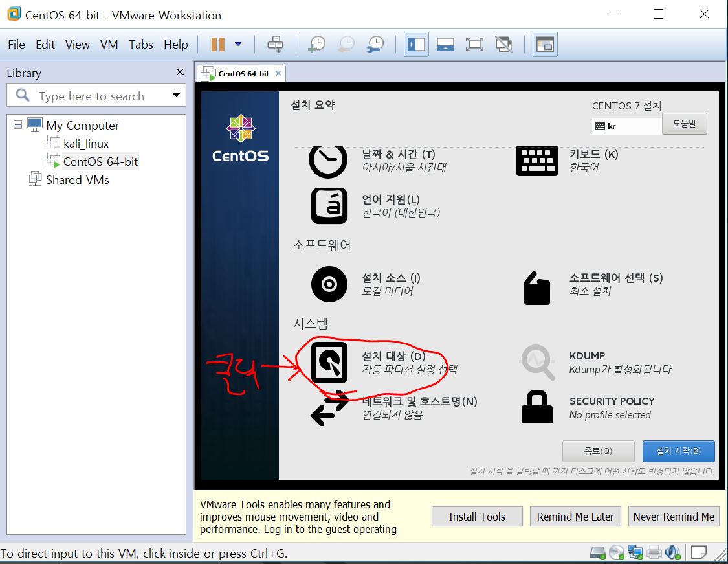Screen dimensions: 728x564
Task: Select CentOS 64-bit in library tree
Action: 101,162
